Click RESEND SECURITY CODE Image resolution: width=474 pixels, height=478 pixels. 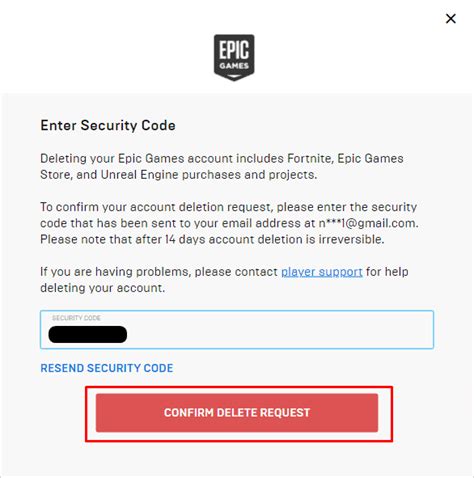tap(107, 368)
